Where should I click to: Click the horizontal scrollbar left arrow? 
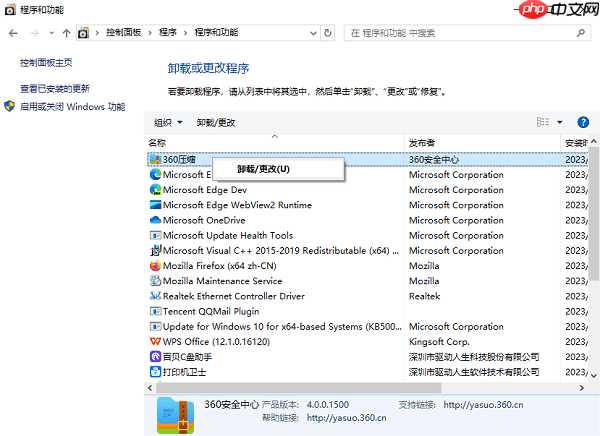click(150, 388)
